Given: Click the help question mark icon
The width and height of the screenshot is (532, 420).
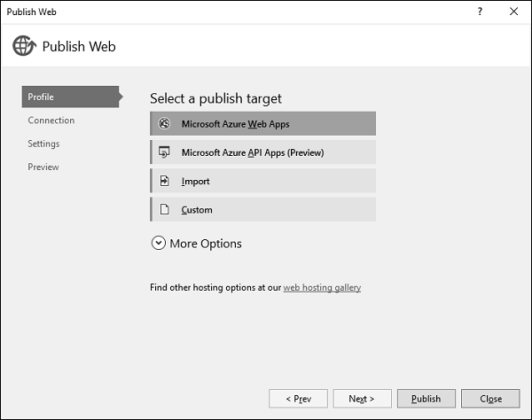Looking at the screenshot, I should pyautogui.click(x=480, y=12).
